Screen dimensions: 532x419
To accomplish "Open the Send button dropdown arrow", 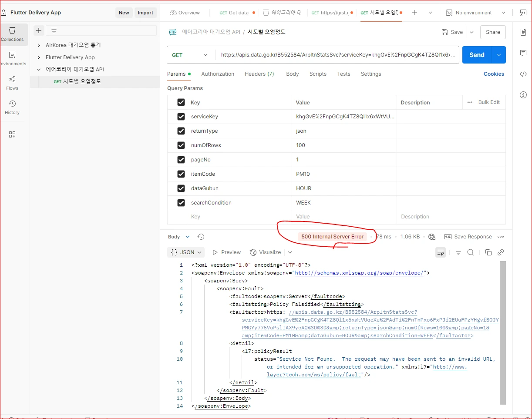I will 499,55.
